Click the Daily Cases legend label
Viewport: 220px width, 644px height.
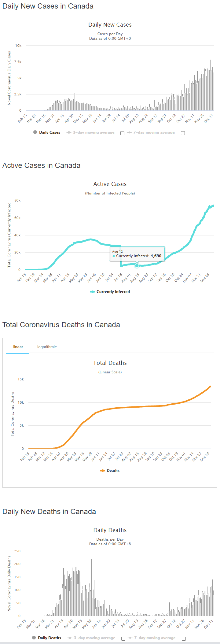pyautogui.click(x=50, y=132)
